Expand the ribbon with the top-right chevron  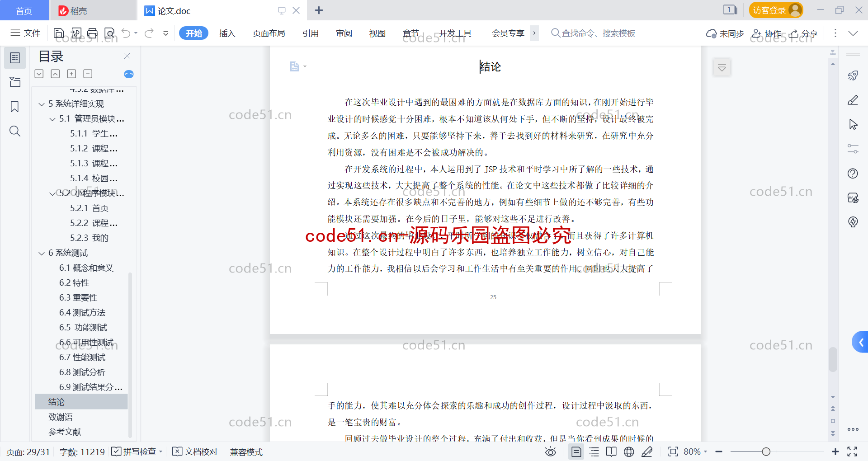853,33
